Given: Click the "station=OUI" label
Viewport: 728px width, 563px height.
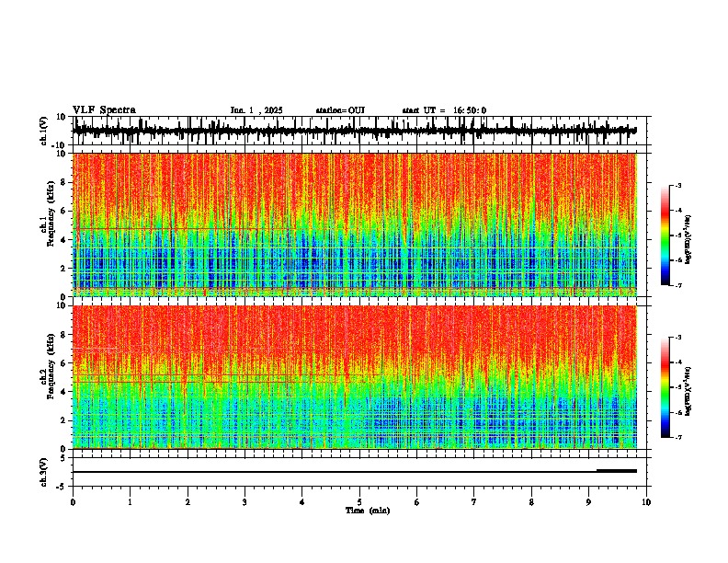Looking at the screenshot, I should (x=340, y=110).
